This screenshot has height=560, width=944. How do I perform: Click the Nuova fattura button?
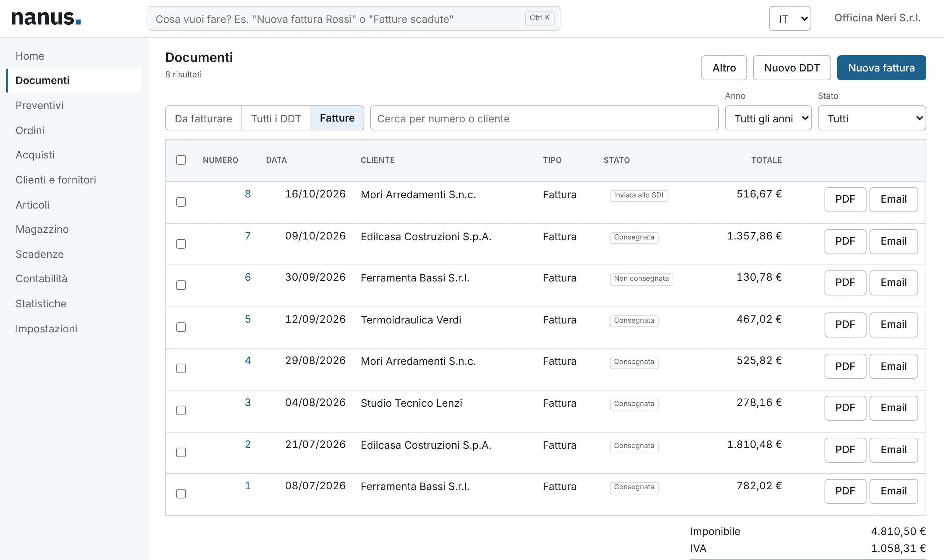pyautogui.click(x=881, y=68)
